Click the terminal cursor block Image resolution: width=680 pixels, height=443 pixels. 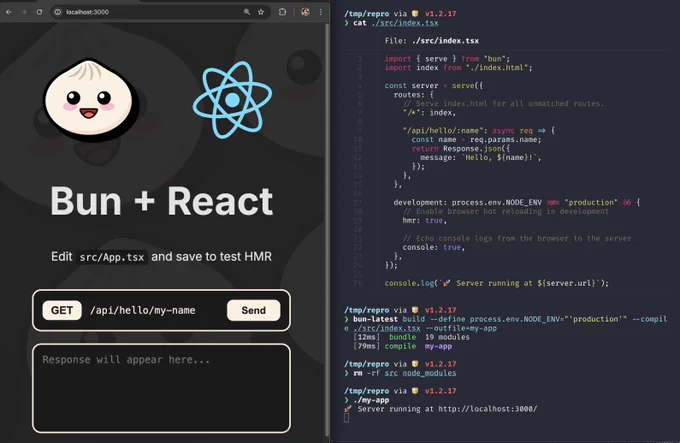click(346, 418)
